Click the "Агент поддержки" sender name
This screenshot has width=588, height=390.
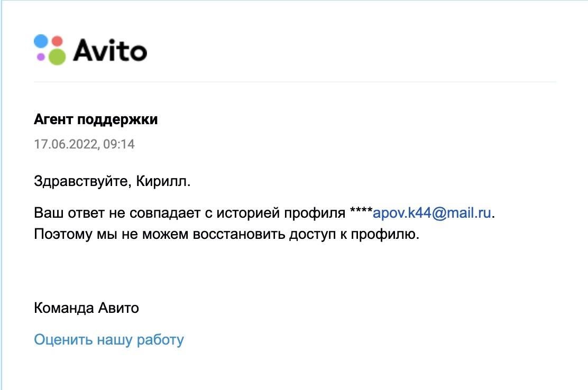click(96, 120)
